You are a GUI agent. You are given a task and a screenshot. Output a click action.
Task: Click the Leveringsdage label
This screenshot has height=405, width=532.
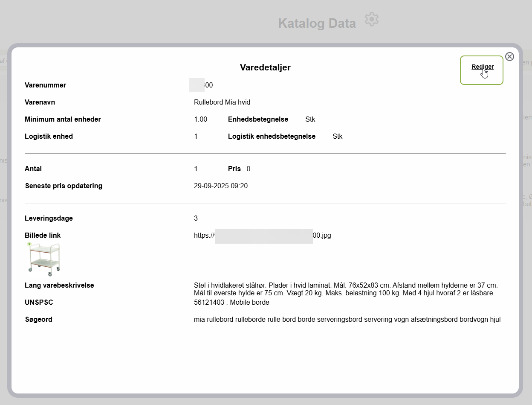pyautogui.click(x=49, y=219)
